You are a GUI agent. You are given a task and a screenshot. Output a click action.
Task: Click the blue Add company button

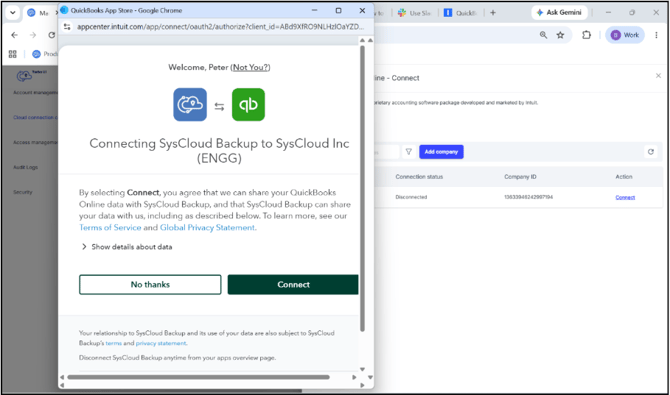tap(441, 152)
